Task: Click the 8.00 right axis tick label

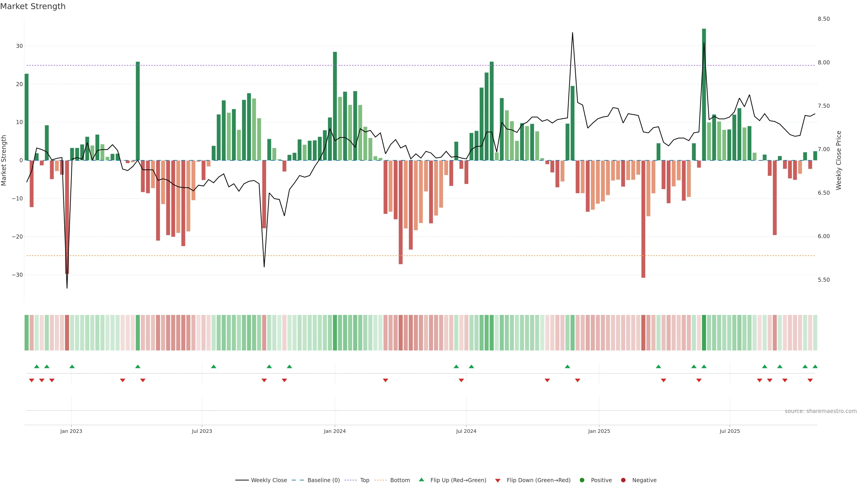Action: (823, 62)
